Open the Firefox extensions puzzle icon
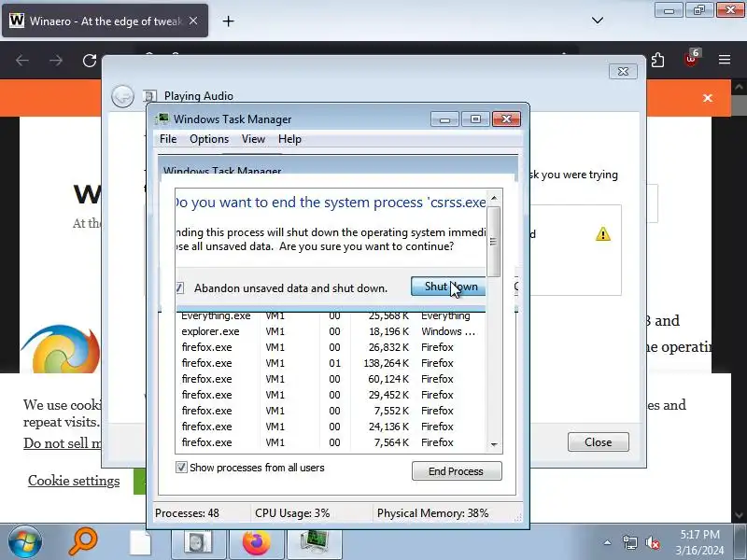 click(x=657, y=60)
